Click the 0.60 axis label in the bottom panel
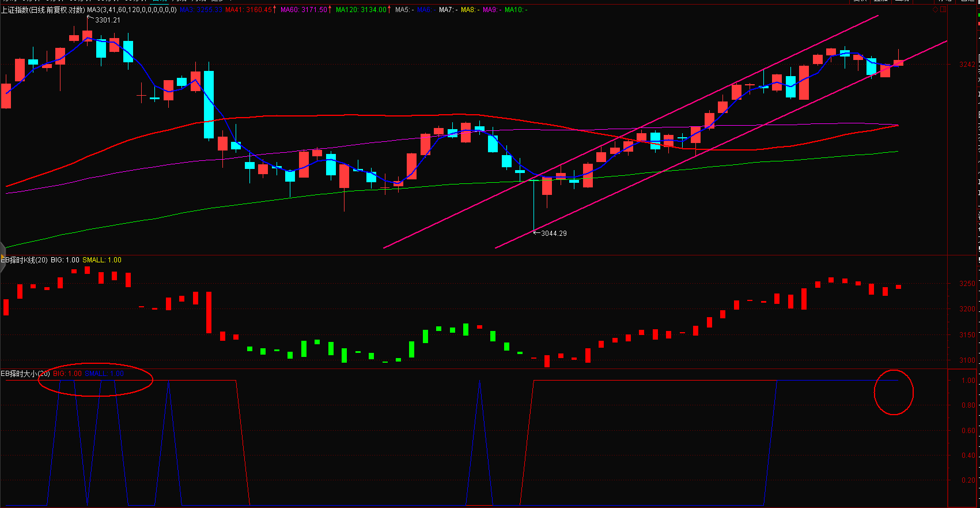The width and height of the screenshot is (980, 508). pyautogui.click(x=968, y=431)
